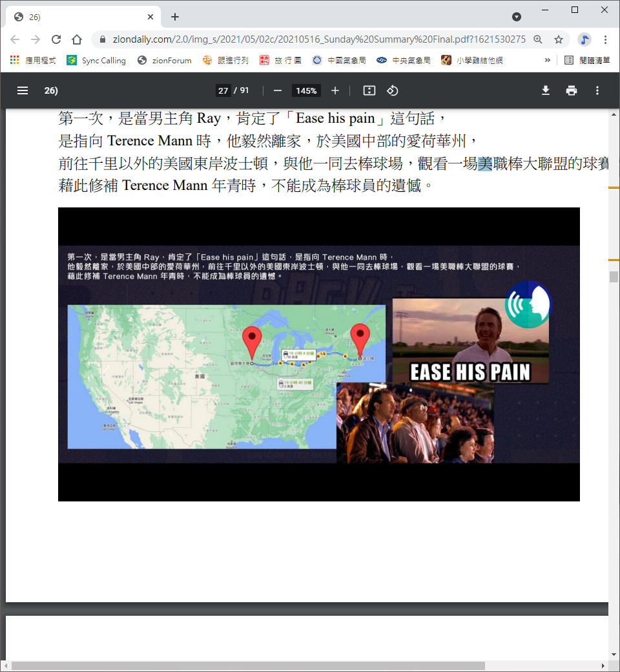Select the tab titled 26)
Screen dimensions: 620x672
tap(83, 17)
